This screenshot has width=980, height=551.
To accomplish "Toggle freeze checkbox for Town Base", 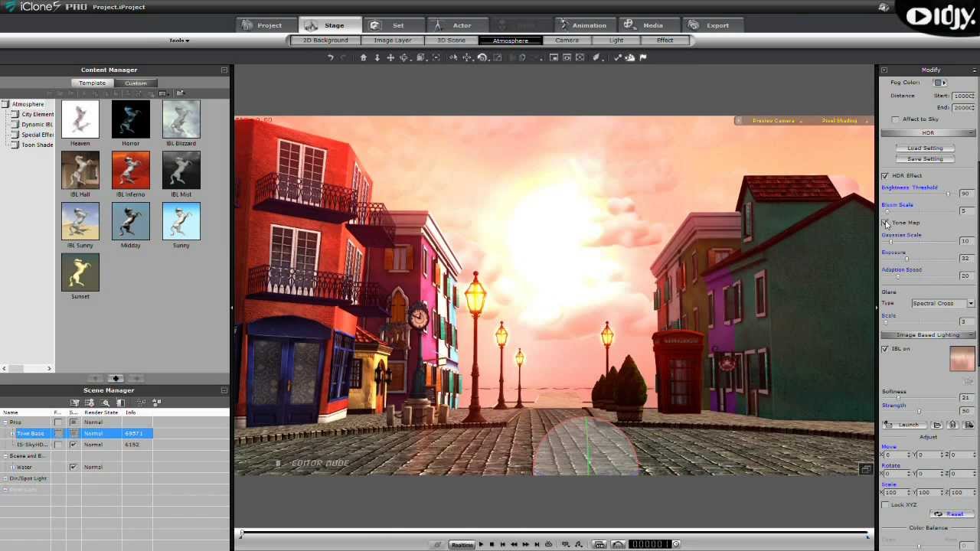I will [x=58, y=434].
